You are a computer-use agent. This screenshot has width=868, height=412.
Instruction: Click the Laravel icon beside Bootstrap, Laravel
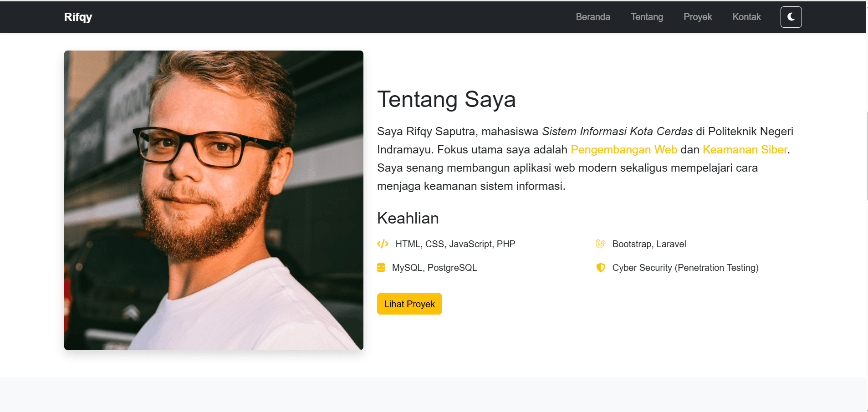click(601, 244)
